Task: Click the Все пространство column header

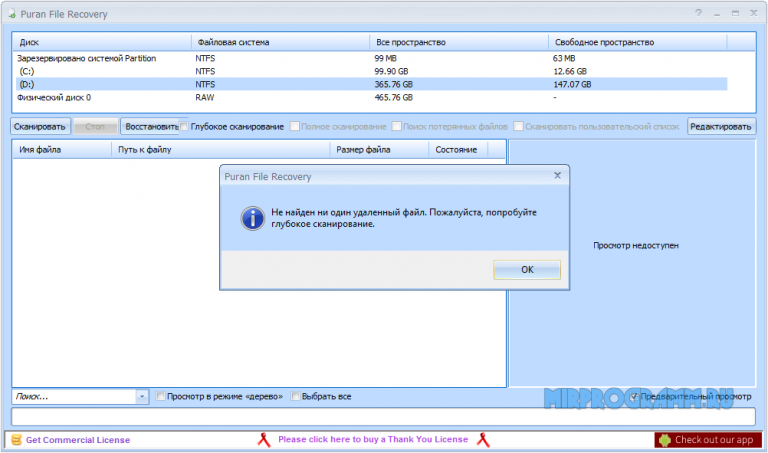Action: 459,42
